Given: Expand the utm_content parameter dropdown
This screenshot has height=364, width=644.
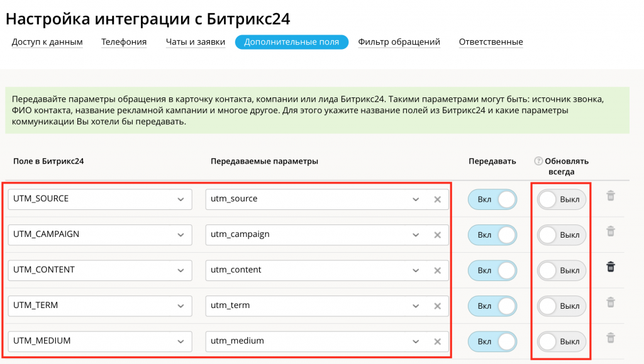Looking at the screenshot, I should pyautogui.click(x=415, y=270).
